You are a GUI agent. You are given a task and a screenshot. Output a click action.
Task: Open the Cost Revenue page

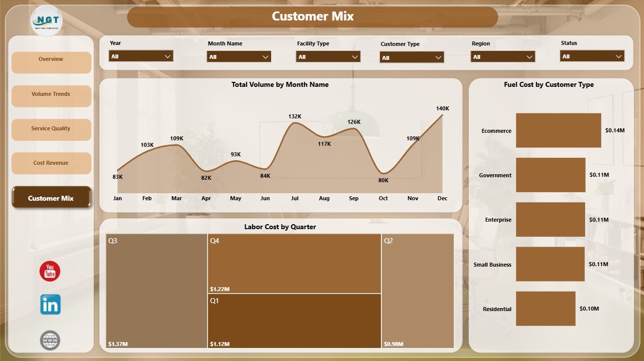tap(51, 163)
